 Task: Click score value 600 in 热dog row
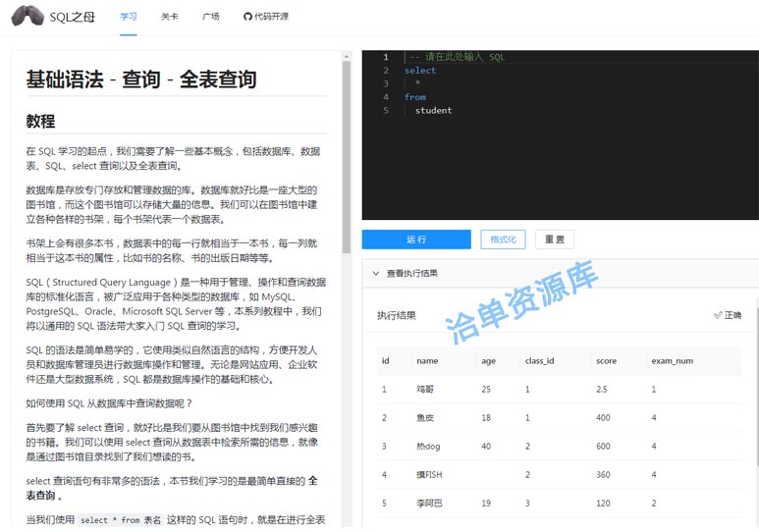pyautogui.click(x=603, y=446)
